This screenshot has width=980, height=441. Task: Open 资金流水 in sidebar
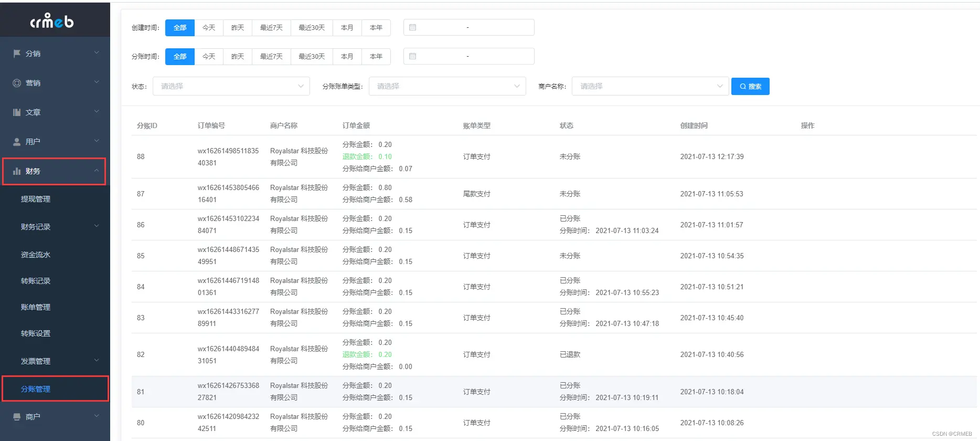click(36, 255)
